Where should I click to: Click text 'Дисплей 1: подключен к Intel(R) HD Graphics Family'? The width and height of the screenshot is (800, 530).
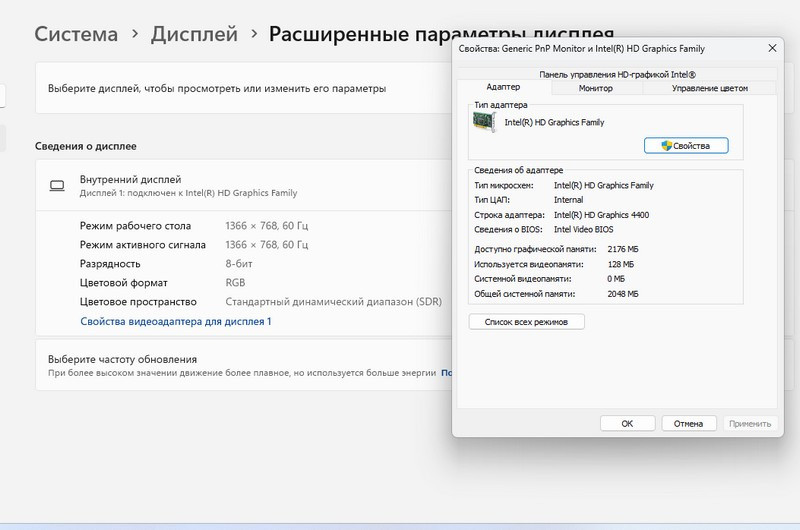(x=188, y=193)
